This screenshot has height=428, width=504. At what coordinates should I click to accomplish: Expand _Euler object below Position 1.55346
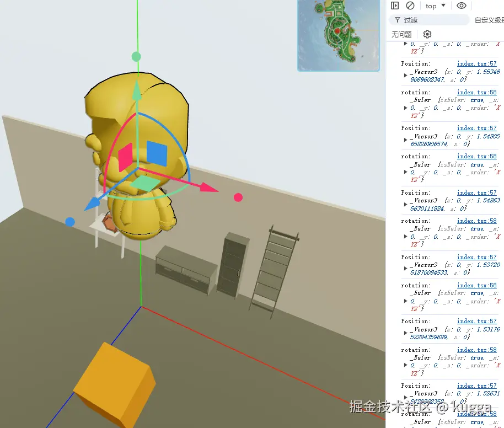click(x=406, y=108)
